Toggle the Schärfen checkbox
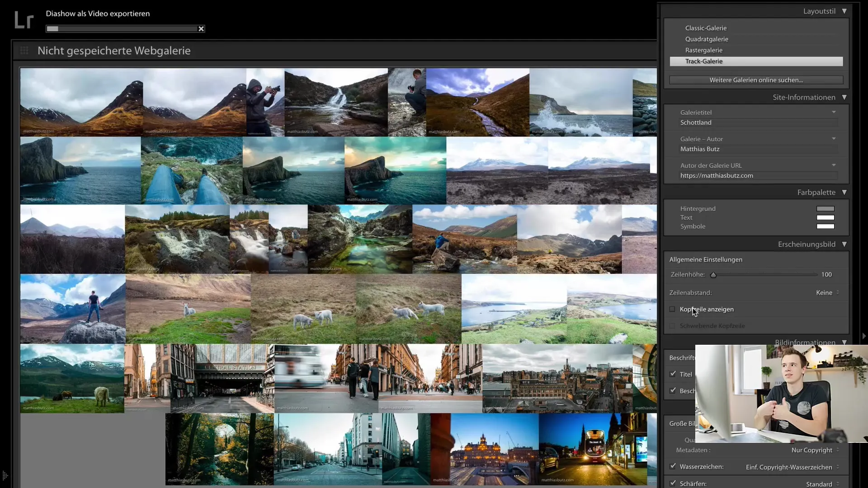The image size is (868, 488). [x=673, y=483]
